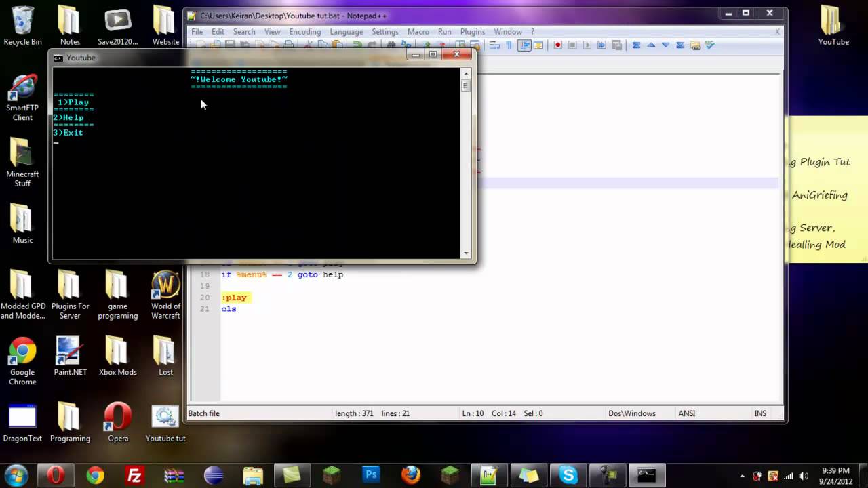Open the Run menu

[x=444, y=32]
